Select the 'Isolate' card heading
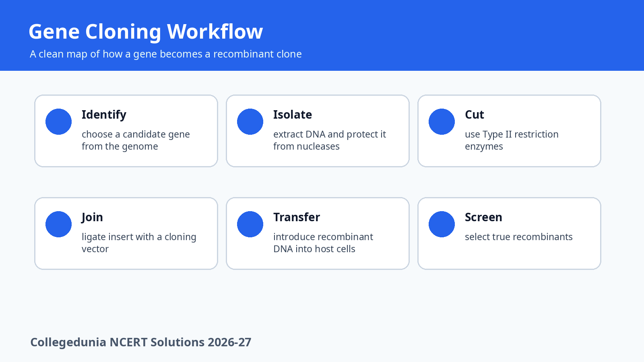Image resolution: width=644 pixels, height=362 pixels. [x=293, y=115]
